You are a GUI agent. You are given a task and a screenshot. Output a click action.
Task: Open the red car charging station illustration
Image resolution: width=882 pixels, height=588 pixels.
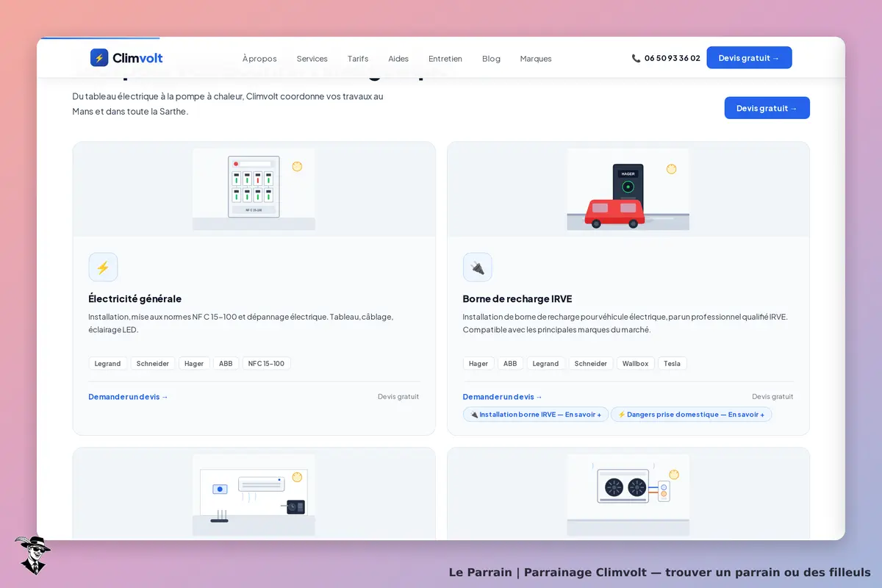pos(628,189)
